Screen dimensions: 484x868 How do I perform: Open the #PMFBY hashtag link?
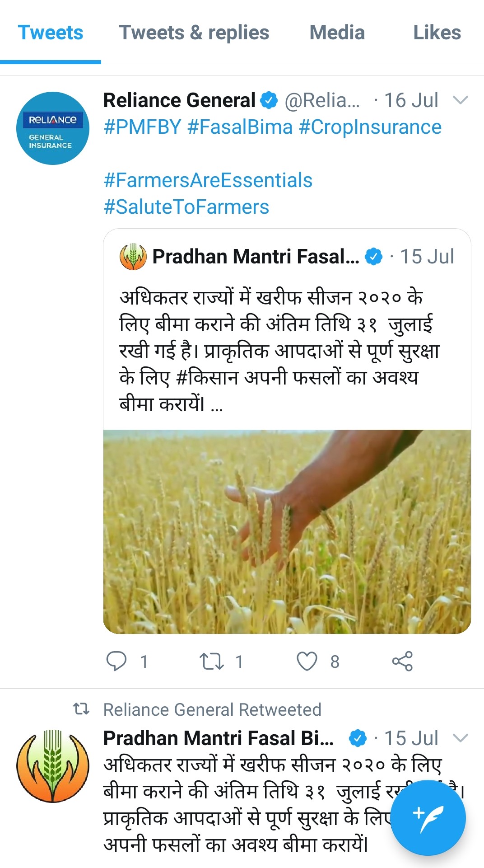(142, 127)
